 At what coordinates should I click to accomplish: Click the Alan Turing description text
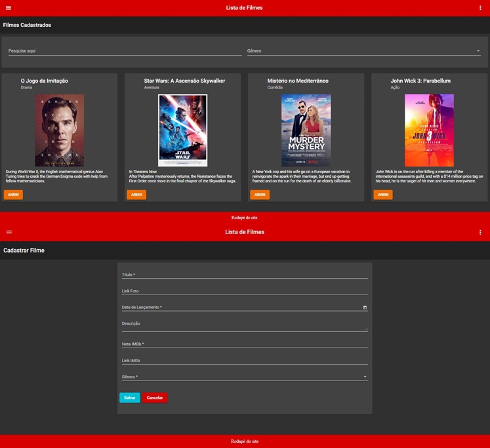[56, 176]
